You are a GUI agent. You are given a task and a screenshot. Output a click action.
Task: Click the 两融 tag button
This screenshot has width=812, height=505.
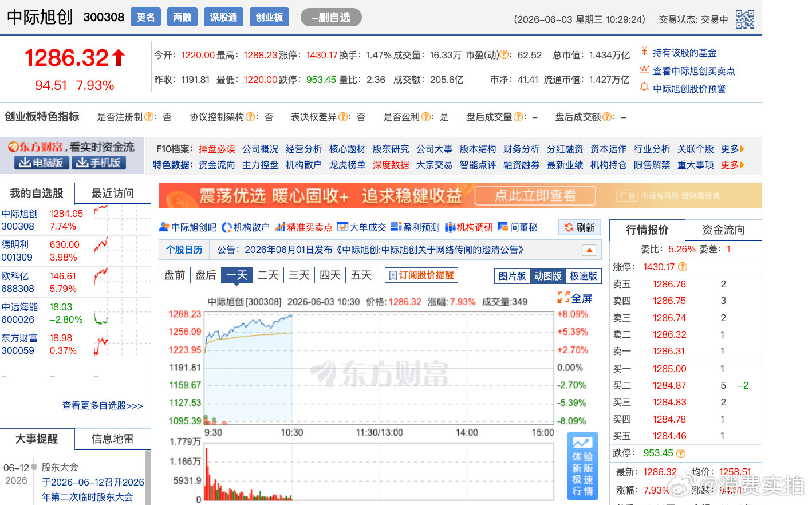tap(182, 17)
